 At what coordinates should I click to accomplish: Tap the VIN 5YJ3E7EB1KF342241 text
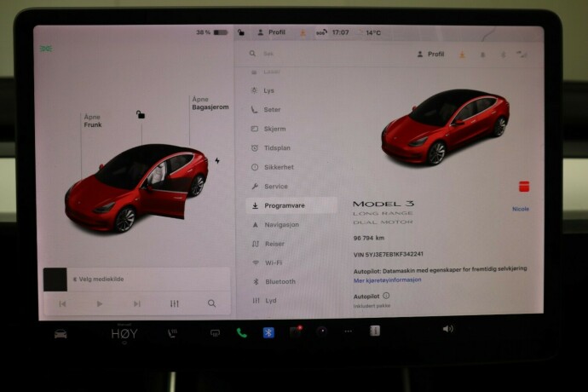[x=388, y=254]
